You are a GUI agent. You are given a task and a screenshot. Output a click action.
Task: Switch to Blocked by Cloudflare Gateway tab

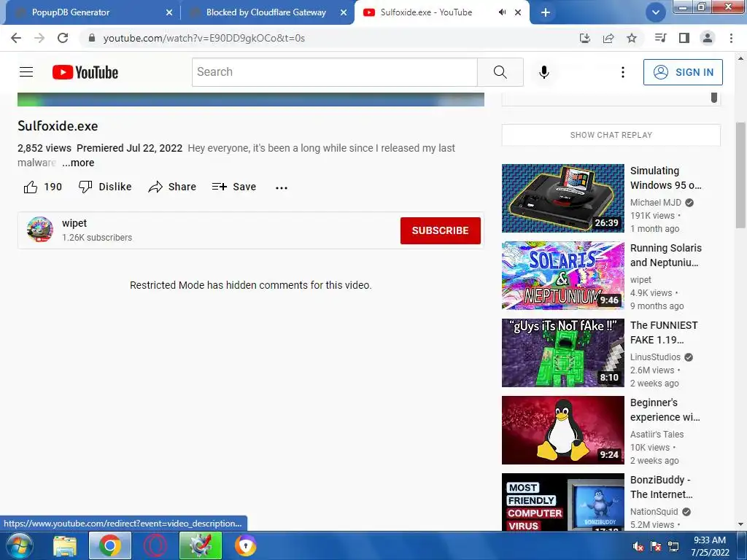tap(266, 12)
